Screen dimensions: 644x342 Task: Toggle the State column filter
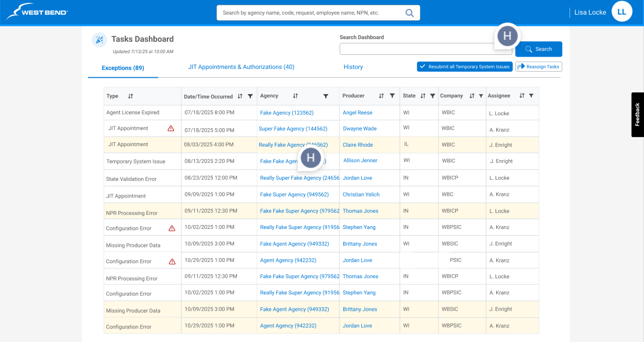(x=433, y=96)
